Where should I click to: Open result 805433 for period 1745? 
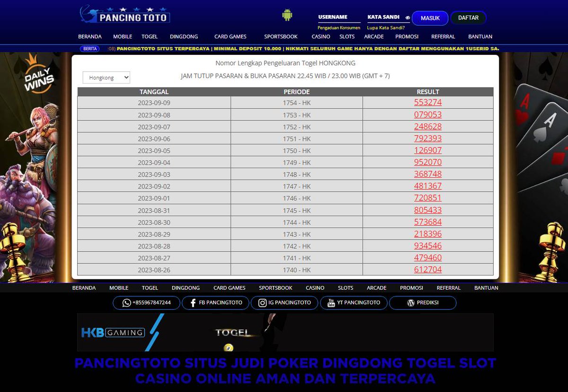click(428, 210)
